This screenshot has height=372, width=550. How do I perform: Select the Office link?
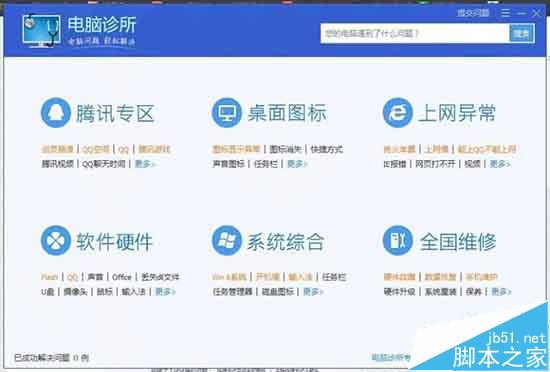coord(122,277)
